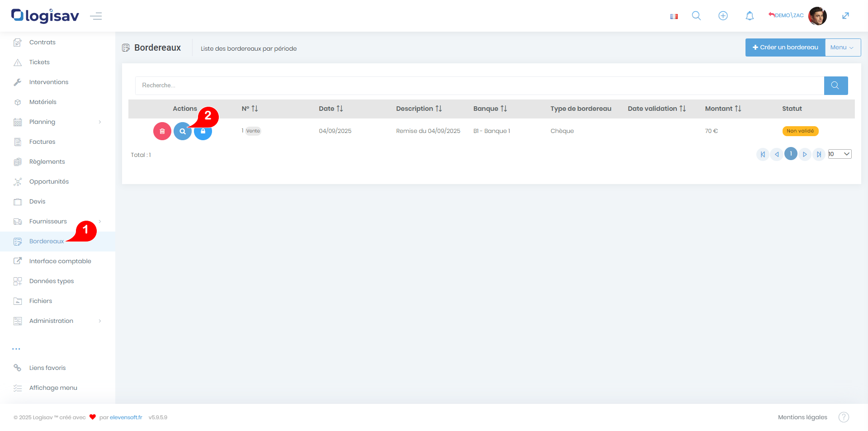
Task: Toggle fullscreen with the expand arrows icon
Action: click(x=845, y=16)
